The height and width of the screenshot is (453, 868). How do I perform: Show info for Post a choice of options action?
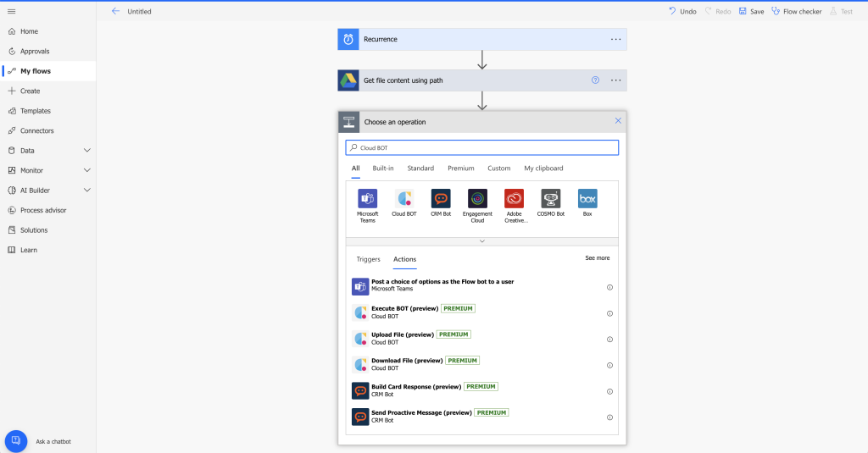[609, 288]
